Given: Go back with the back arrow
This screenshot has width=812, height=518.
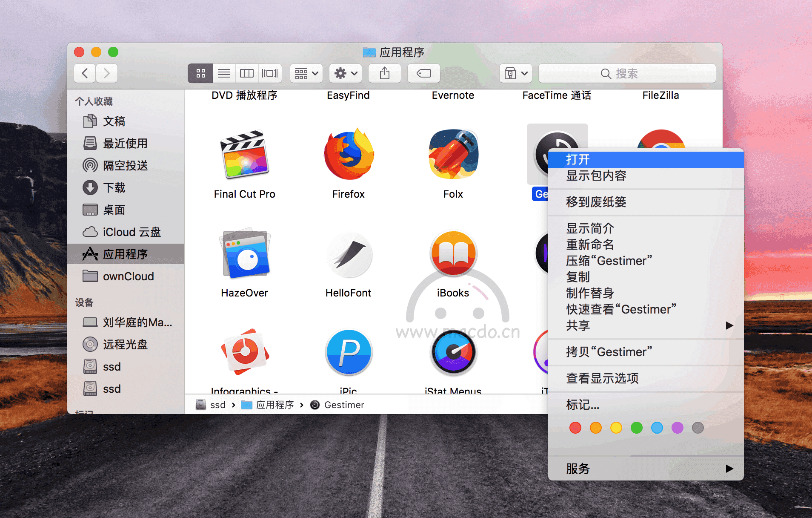Looking at the screenshot, I should point(85,73).
